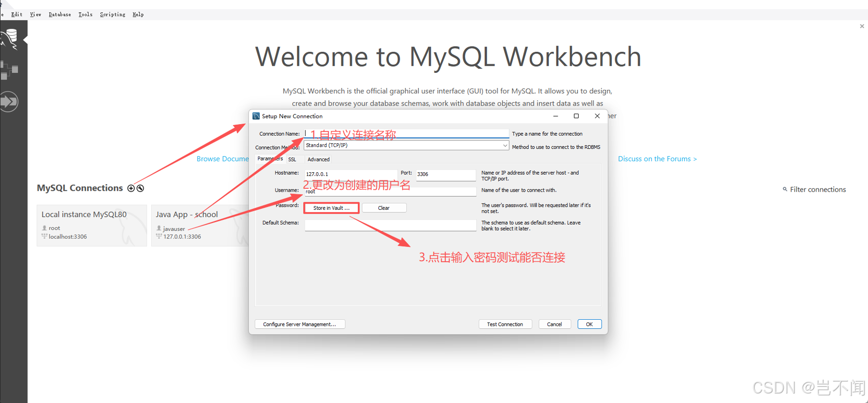Click the Filter connections search box
The height and width of the screenshot is (403, 868).
tap(818, 189)
